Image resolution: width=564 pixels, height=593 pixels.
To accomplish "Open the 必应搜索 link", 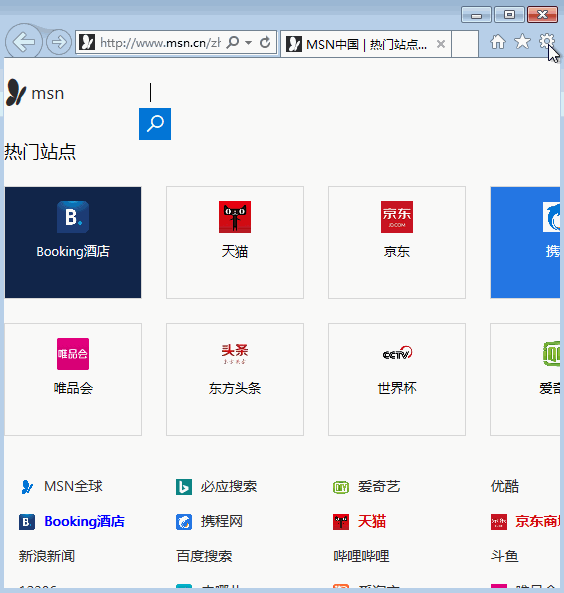I will tap(229, 486).
